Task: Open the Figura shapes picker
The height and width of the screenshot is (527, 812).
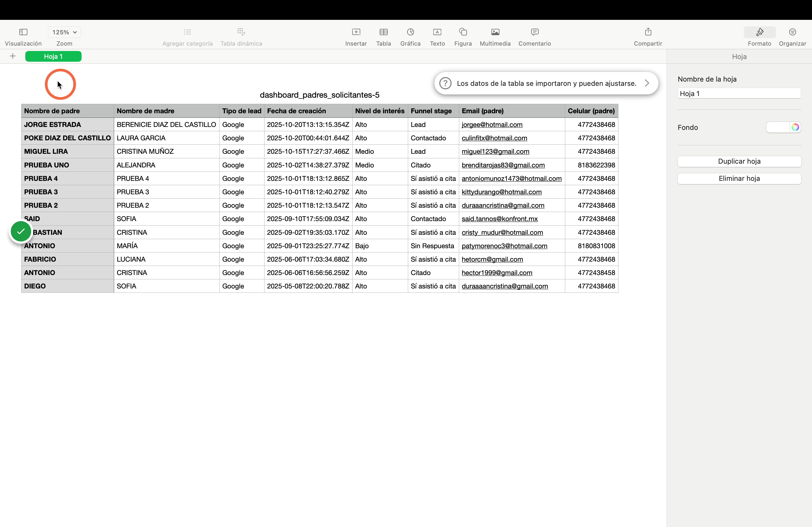Action: tap(463, 32)
